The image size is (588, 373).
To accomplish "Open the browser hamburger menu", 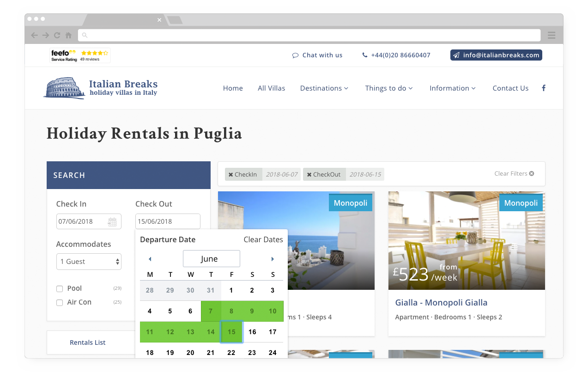I will point(552,35).
